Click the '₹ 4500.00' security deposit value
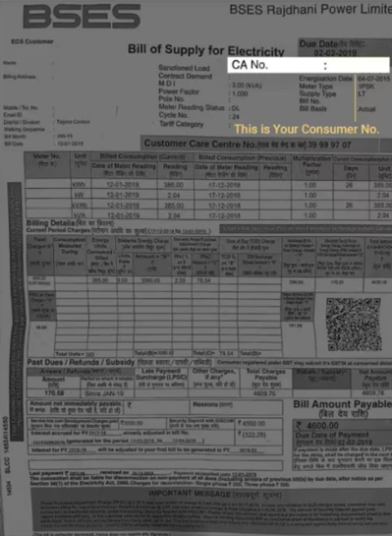This screenshot has width=392, height=536. [252, 423]
